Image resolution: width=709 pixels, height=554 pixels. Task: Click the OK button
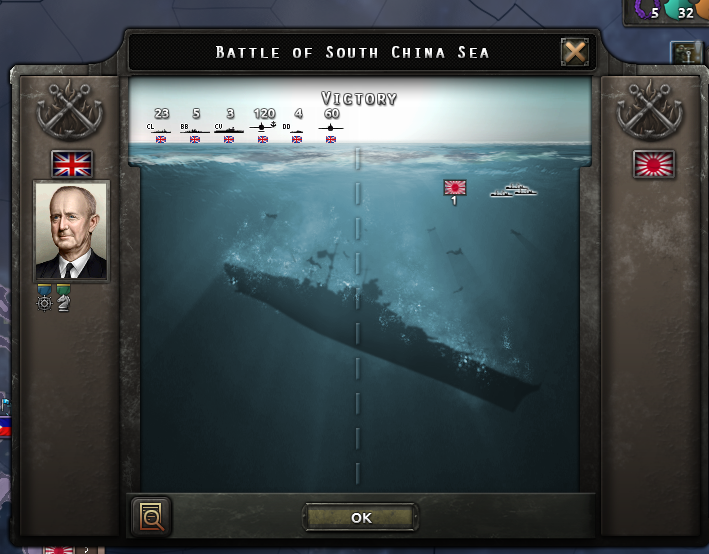360,517
